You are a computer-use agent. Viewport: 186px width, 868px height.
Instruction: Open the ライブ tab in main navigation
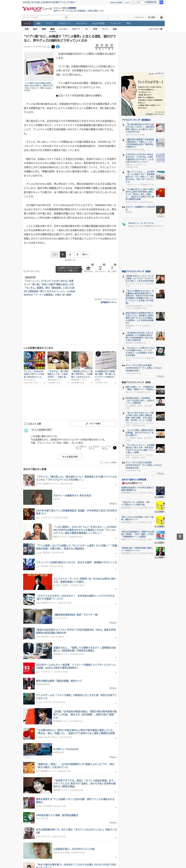coord(49,24)
